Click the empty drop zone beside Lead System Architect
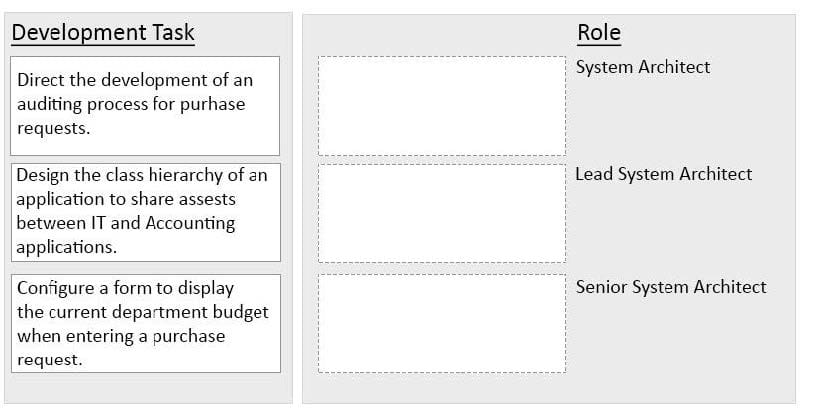Viewport: 820px width, 415px height. [x=442, y=213]
